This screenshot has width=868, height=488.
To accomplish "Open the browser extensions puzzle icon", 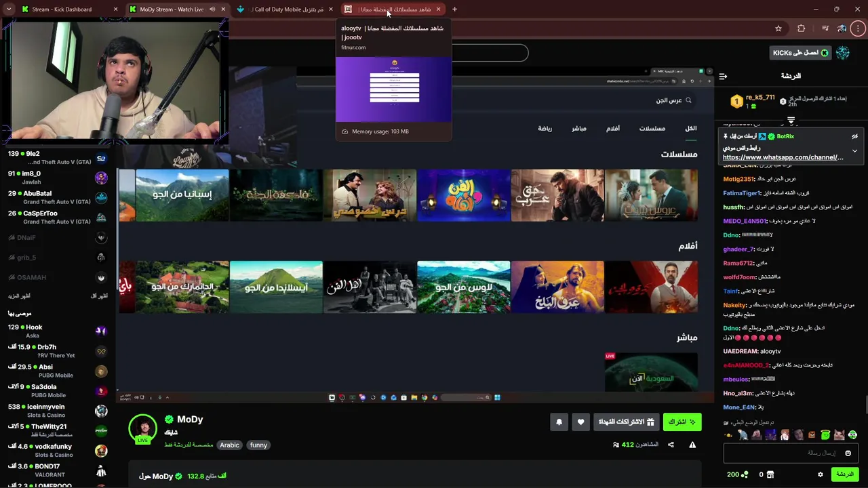I will pyautogui.click(x=802, y=28).
